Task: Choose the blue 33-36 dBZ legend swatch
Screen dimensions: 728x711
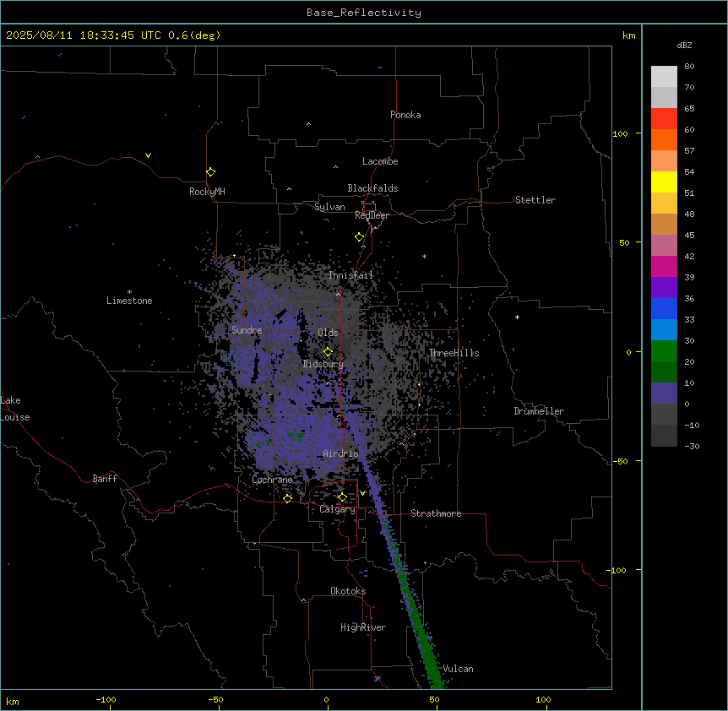Action: [x=664, y=308]
